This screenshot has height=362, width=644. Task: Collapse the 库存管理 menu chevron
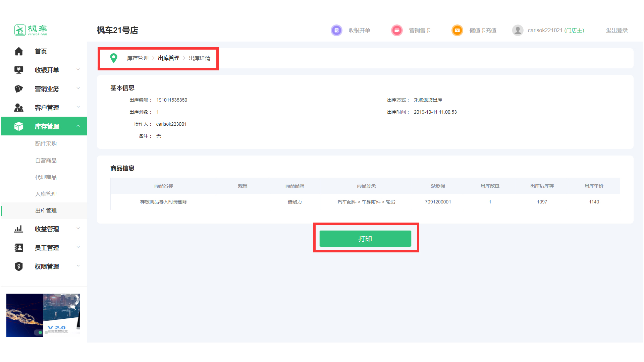[x=78, y=126]
